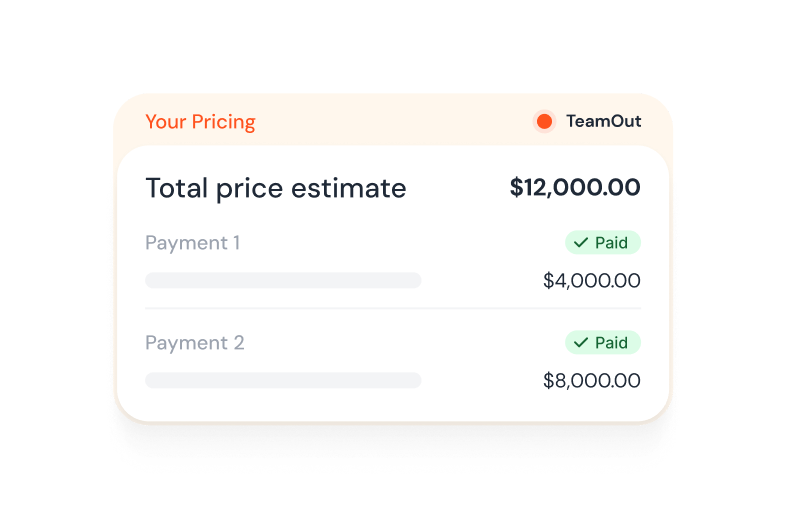Click the word Paid for Payment 1
This screenshot has height=517, width=785.
611,243
